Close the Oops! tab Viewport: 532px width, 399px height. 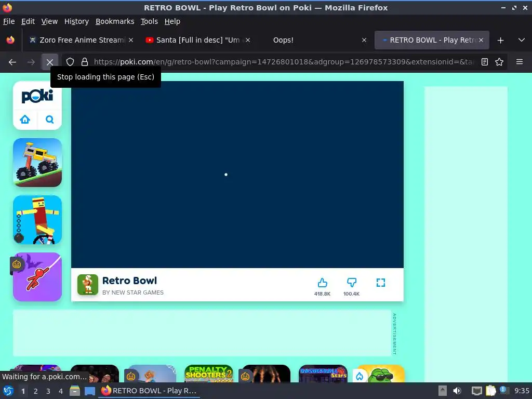(364, 40)
